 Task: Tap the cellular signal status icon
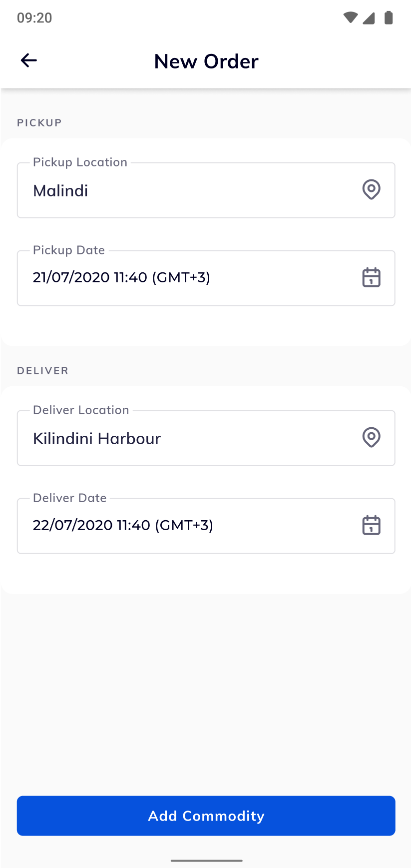point(369,18)
